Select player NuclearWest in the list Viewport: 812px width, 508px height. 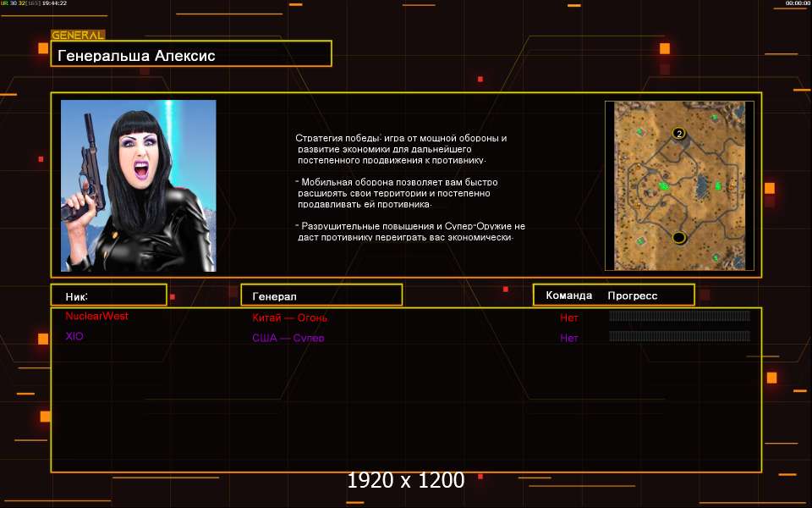pyautogui.click(x=96, y=316)
